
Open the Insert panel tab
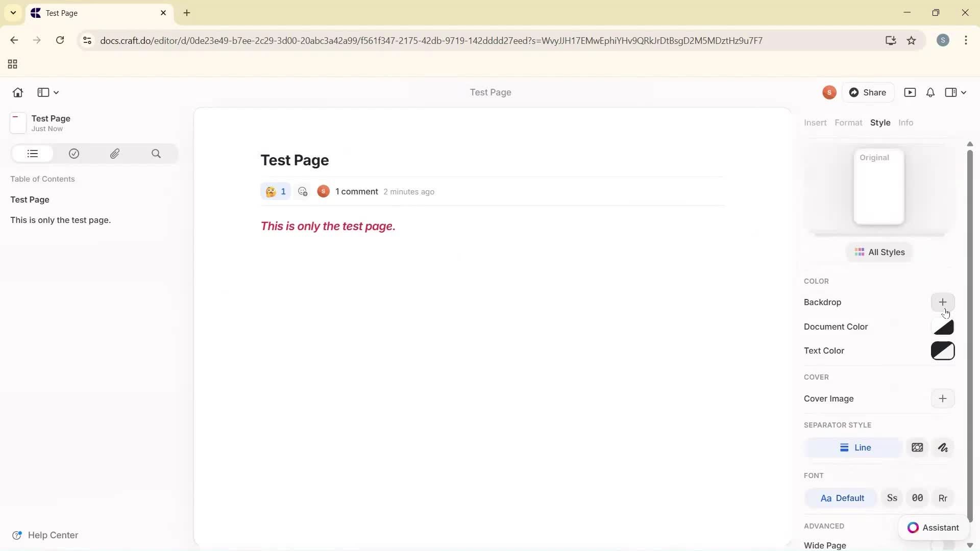pos(815,122)
